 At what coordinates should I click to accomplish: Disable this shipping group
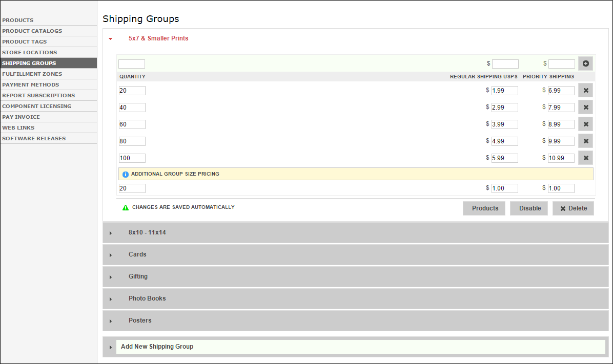530,208
